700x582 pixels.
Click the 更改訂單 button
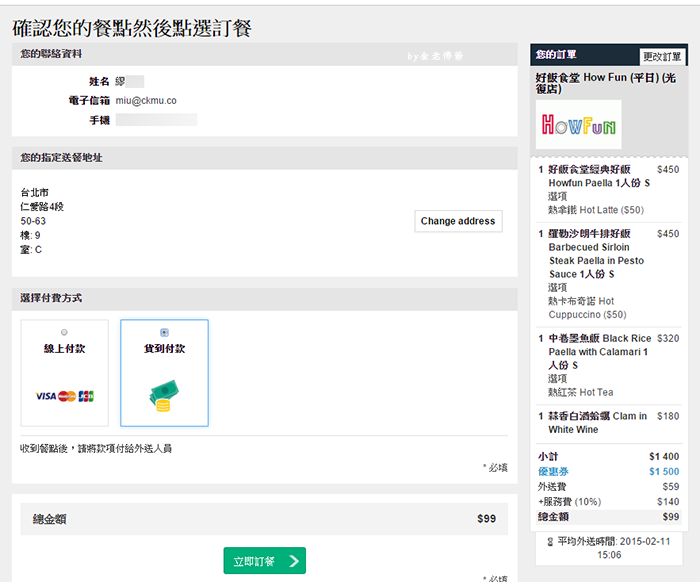click(x=662, y=57)
